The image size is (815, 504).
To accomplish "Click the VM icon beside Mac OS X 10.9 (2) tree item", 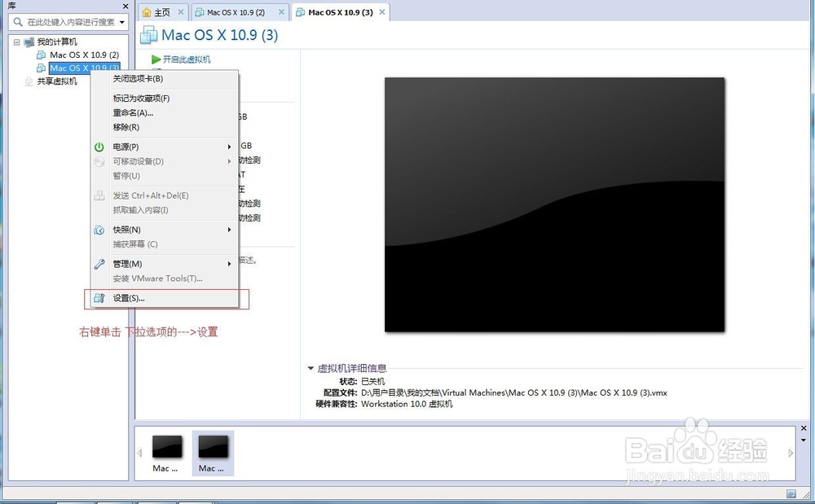I will (41, 55).
